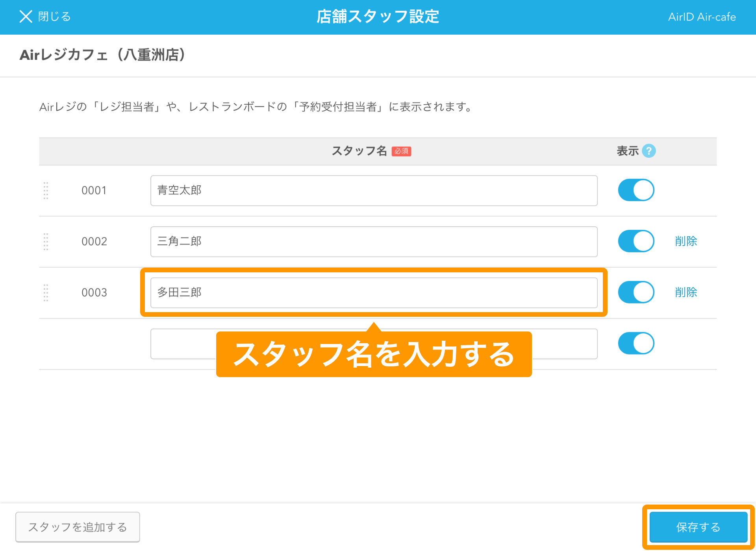Click the empty staff name field
756x551 pixels.
click(183, 343)
